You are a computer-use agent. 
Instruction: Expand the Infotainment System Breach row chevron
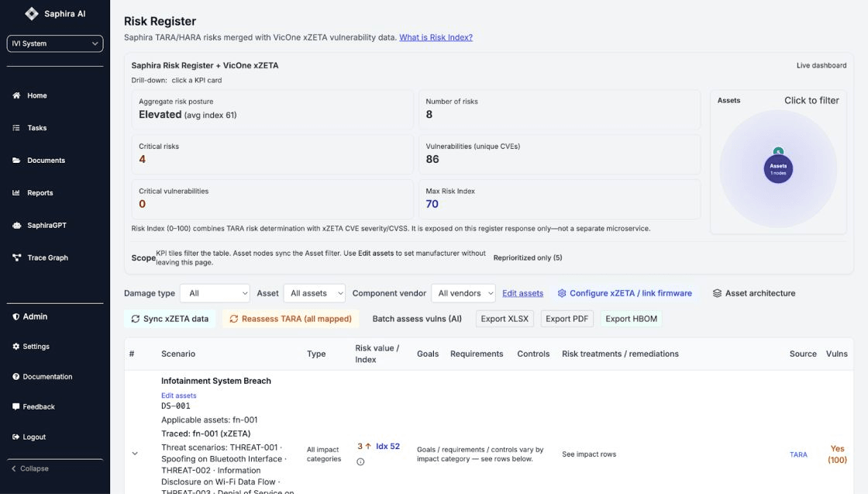tap(135, 454)
